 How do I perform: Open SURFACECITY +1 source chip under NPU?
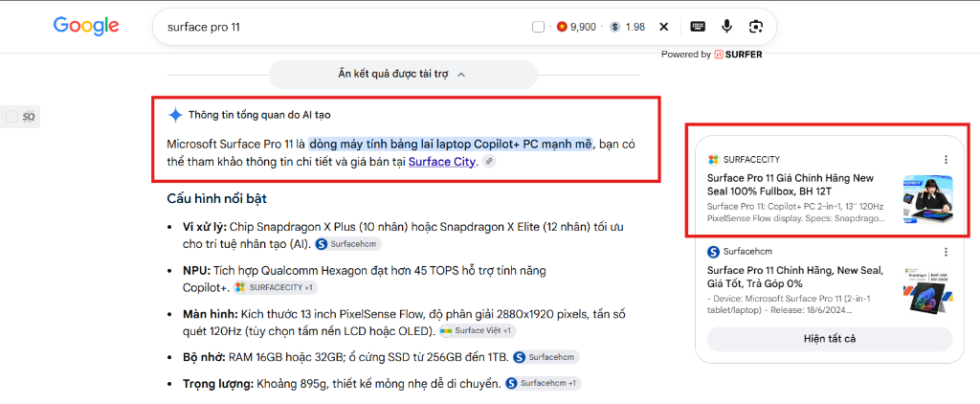pyautogui.click(x=275, y=287)
